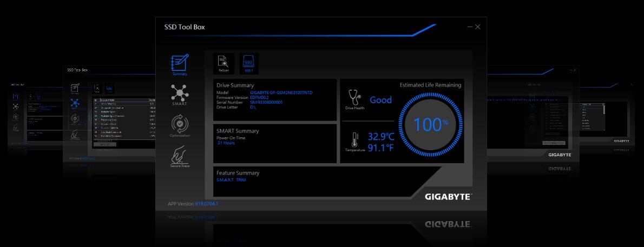Click the SSD Tool Box title in the front window
This screenshot has height=247, width=644.
tap(185, 27)
